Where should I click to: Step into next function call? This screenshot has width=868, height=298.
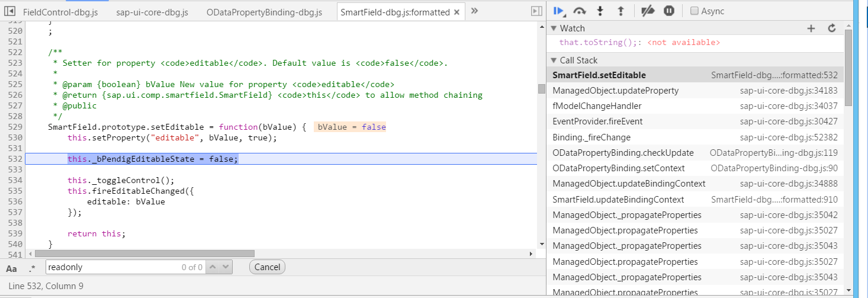click(600, 11)
